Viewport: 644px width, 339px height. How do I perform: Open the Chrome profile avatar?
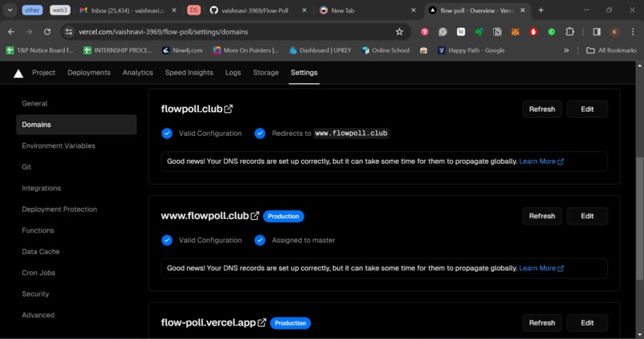coord(614,32)
